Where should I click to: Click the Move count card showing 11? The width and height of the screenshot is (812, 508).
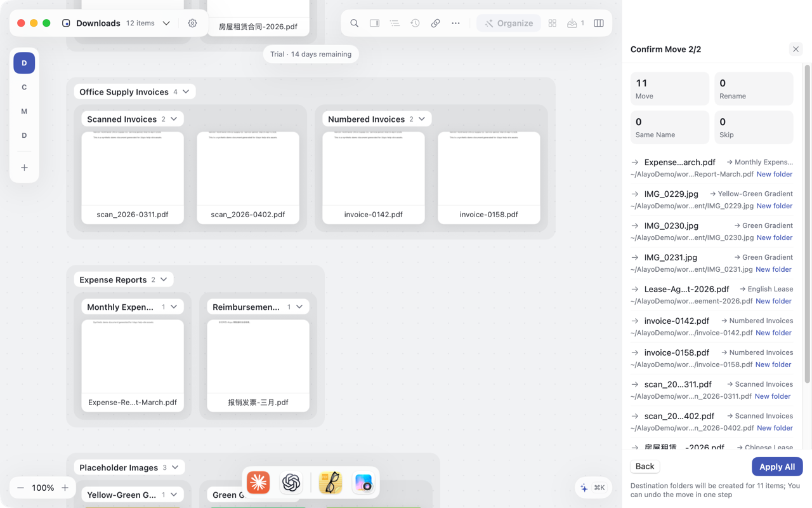coord(670,89)
